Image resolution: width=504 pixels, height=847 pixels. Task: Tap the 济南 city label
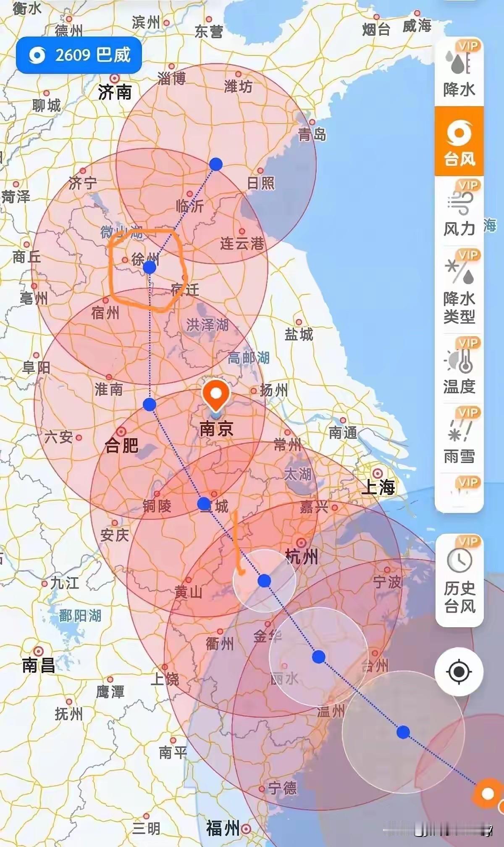(115, 92)
